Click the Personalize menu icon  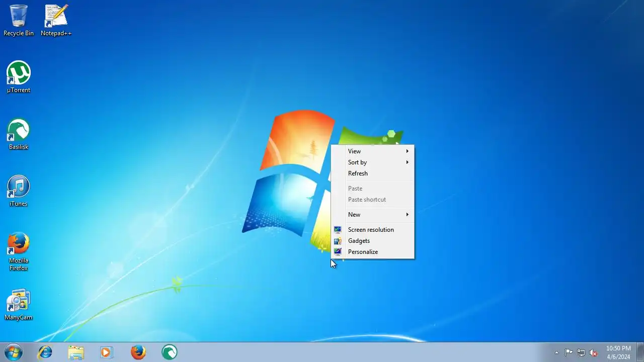(x=338, y=252)
